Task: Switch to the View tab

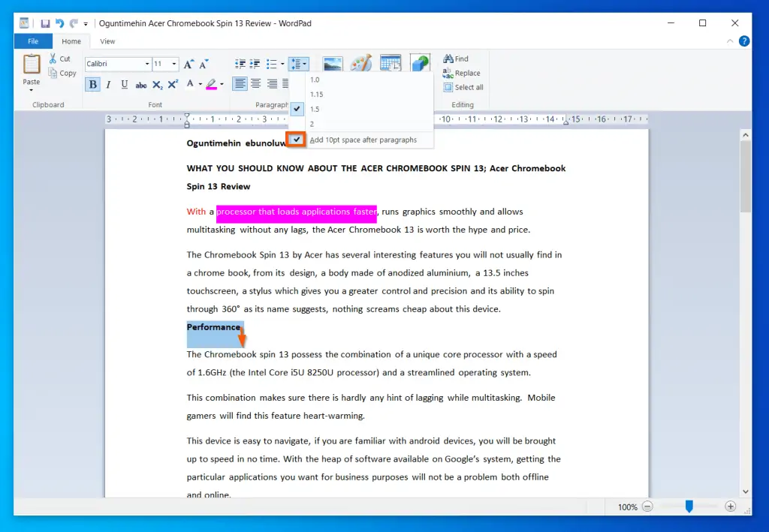Action: [x=107, y=41]
